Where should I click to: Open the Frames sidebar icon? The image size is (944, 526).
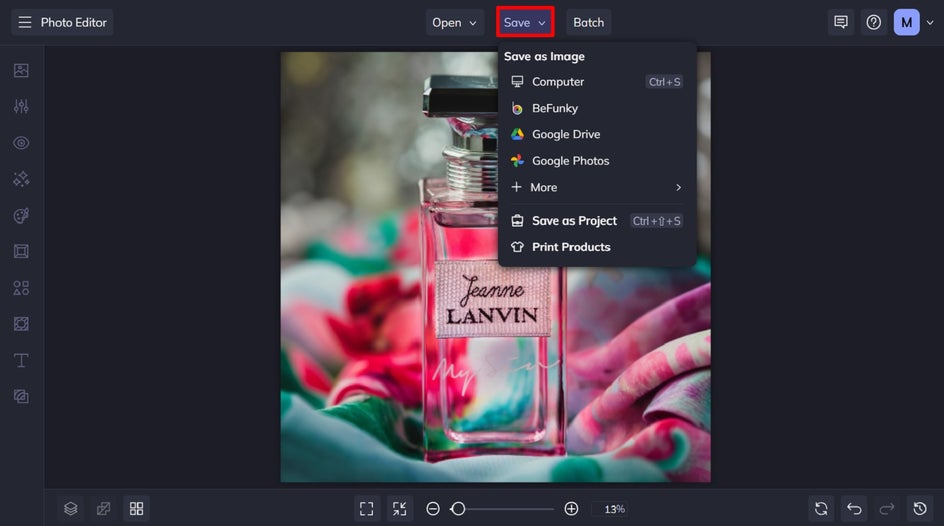(21, 252)
